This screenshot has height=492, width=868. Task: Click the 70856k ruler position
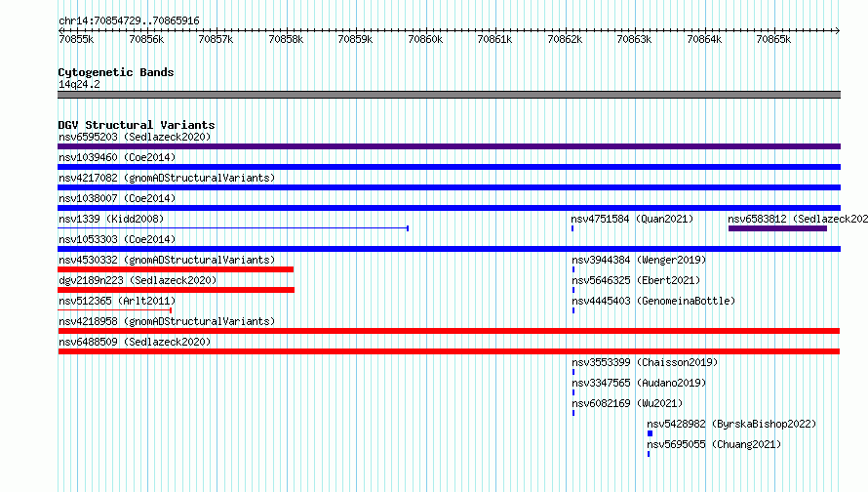coord(146,39)
